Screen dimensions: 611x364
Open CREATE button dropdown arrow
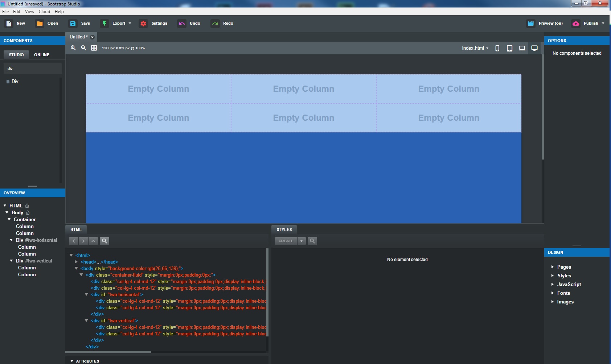[x=302, y=241]
